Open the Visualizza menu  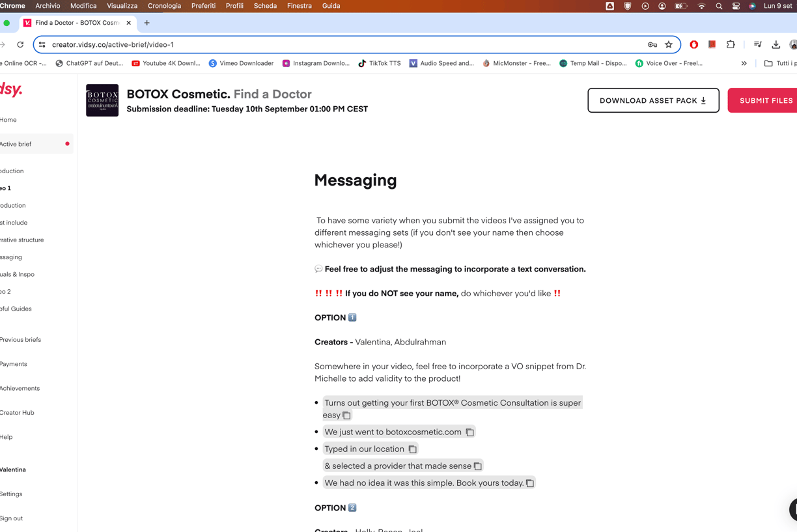pyautogui.click(x=122, y=6)
